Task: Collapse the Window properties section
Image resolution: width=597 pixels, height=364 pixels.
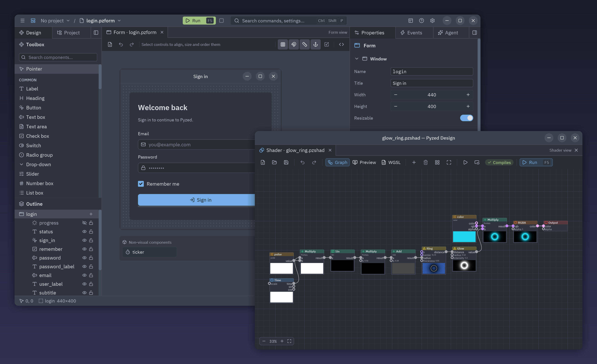Action: tap(357, 59)
